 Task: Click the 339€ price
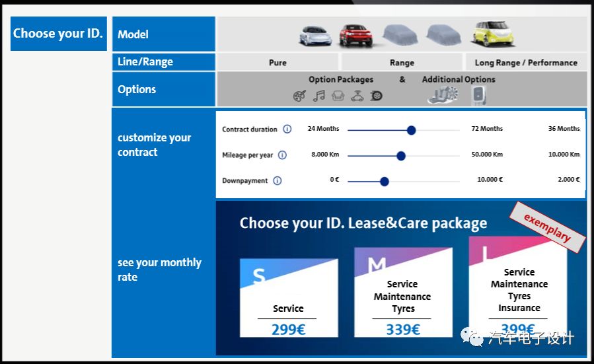pyautogui.click(x=403, y=330)
